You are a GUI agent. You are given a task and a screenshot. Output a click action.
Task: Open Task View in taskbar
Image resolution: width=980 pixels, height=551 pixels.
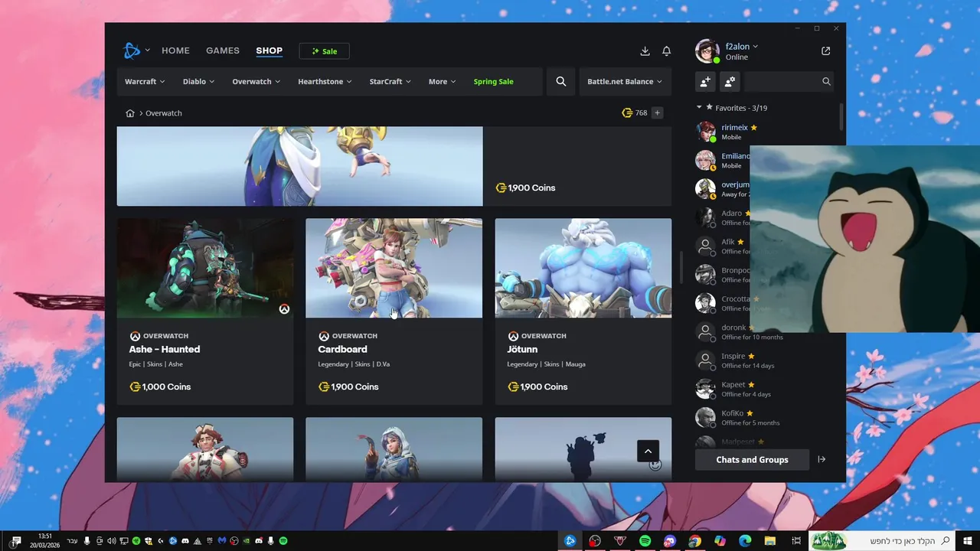coord(796,541)
